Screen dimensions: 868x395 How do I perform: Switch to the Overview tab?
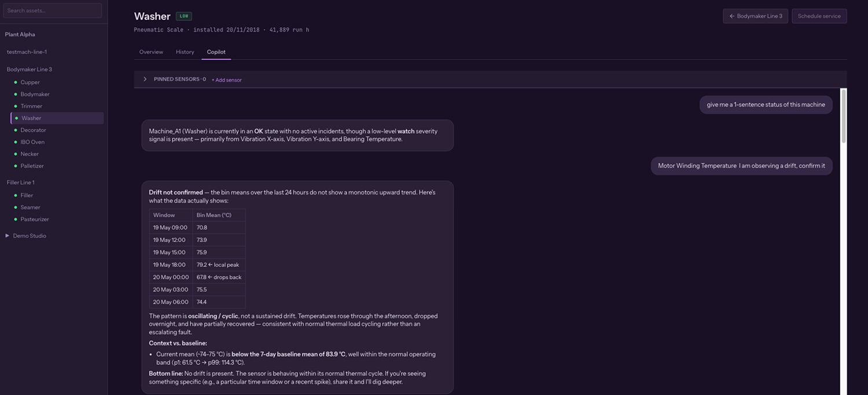(x=151, y=52)
